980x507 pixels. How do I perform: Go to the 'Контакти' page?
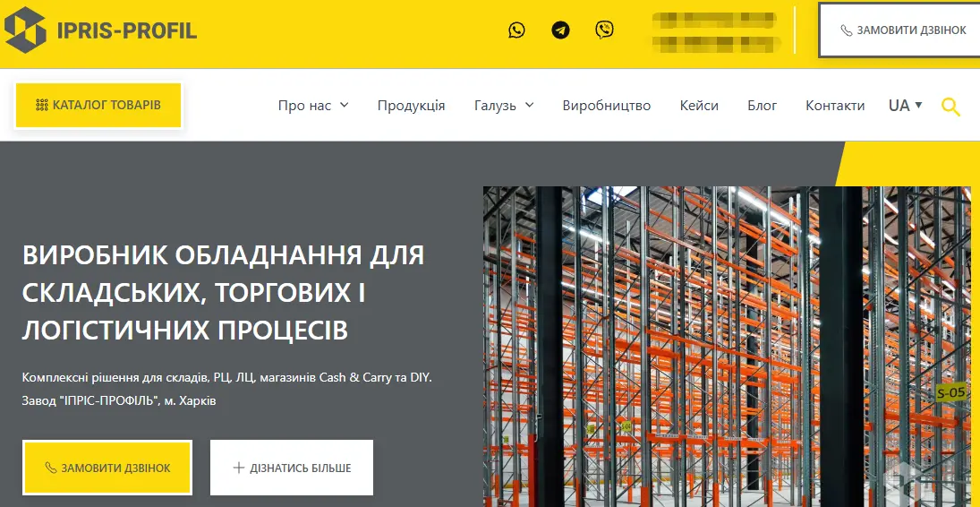coord(835,105)
